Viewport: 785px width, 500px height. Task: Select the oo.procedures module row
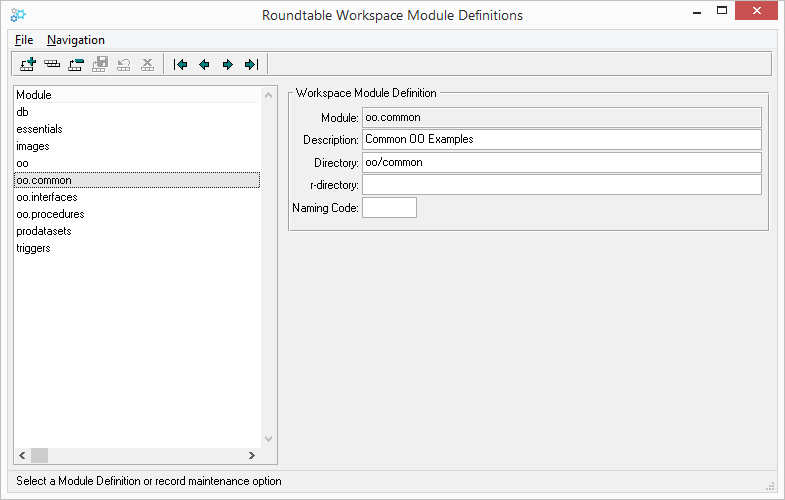[x=137, y=214]
